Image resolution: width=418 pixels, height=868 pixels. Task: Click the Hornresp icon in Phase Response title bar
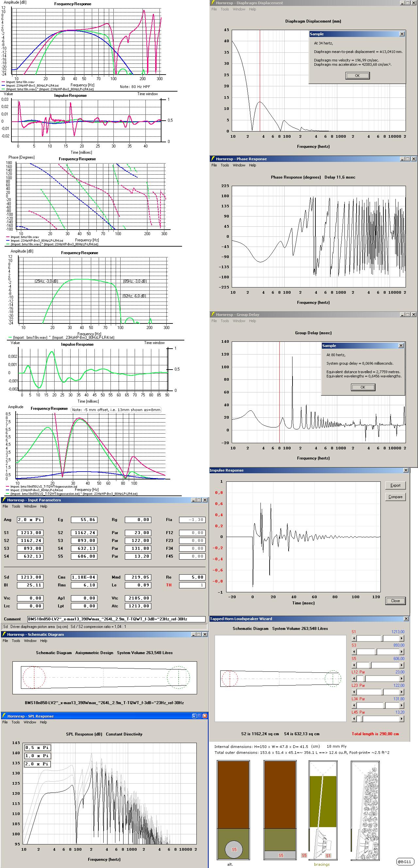click(x=212, y=159)
